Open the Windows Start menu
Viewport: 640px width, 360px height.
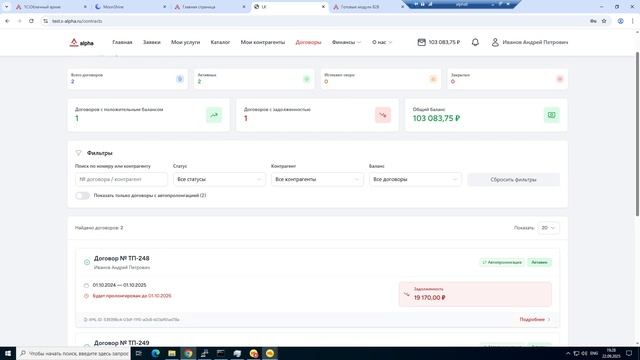click(8, 353)
